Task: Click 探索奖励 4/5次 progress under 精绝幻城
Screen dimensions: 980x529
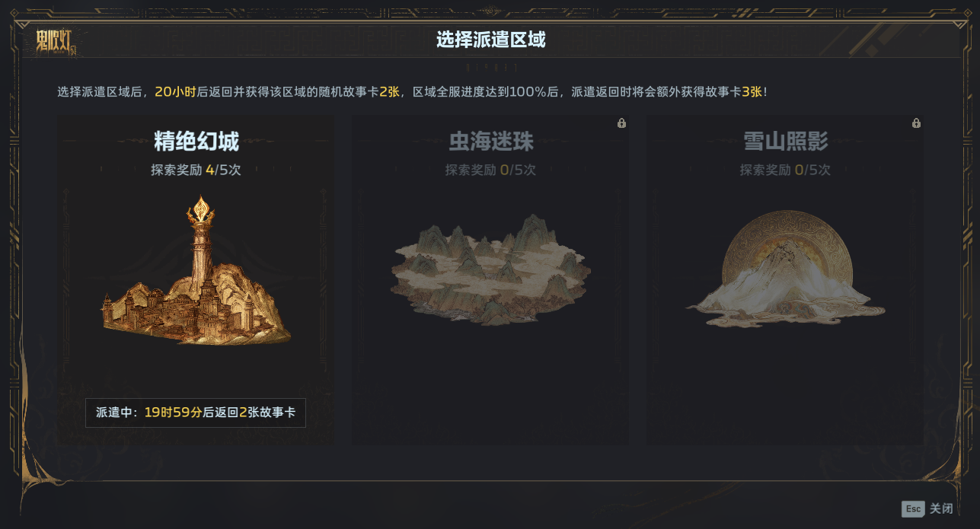Action: click(x=196, y=170)
